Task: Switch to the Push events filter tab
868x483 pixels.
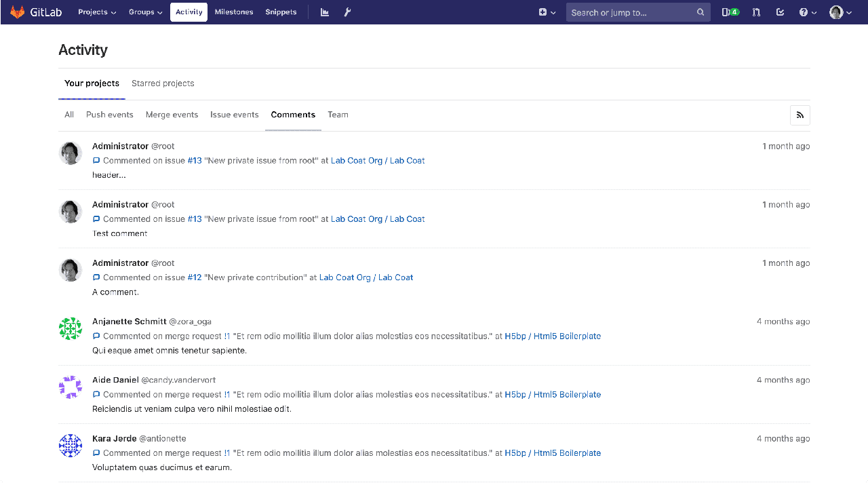Action: pos(109,114)
